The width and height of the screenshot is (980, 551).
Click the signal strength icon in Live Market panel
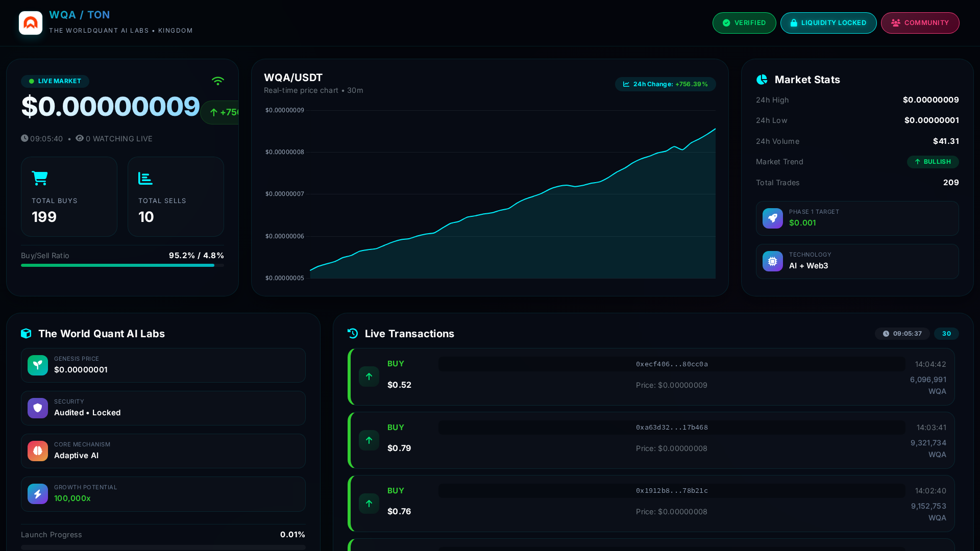pyautogui.click(x=218, y=81)
